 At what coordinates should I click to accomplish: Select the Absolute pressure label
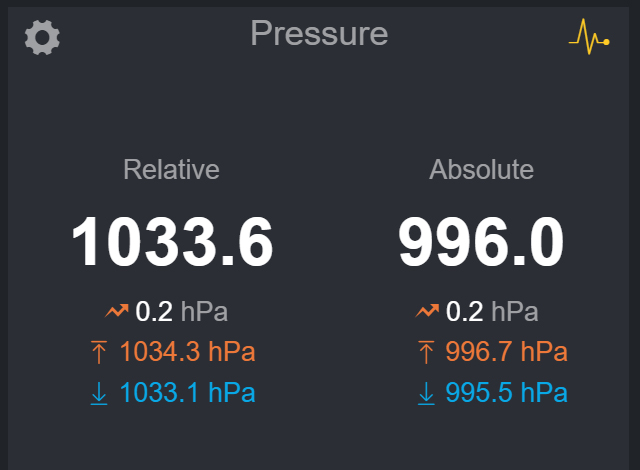click(481, 170)
